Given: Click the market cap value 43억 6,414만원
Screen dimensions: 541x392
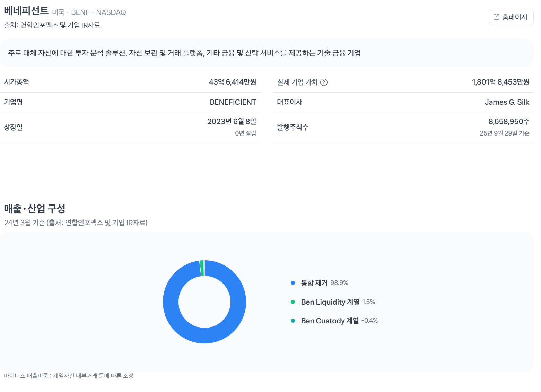Looking at the screenshot, I should [x=233, y=82].
